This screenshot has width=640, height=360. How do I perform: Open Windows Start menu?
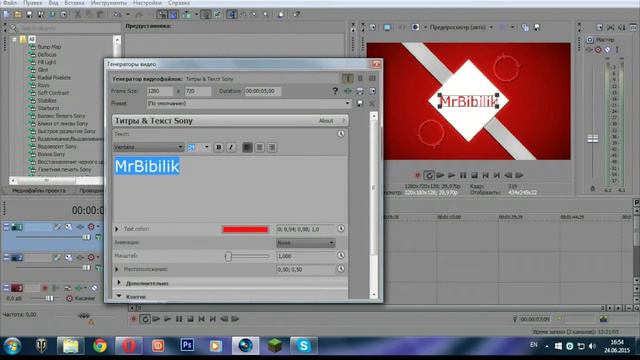coord(12,346)
